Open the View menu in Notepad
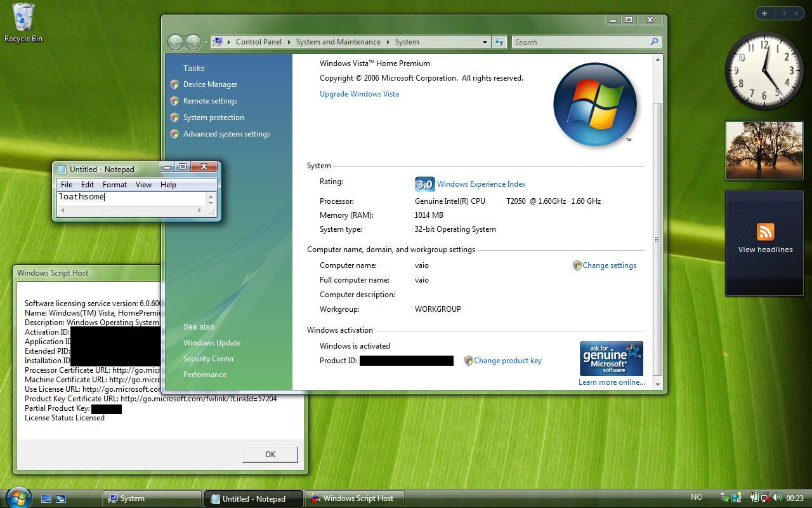 coord(143,185)
